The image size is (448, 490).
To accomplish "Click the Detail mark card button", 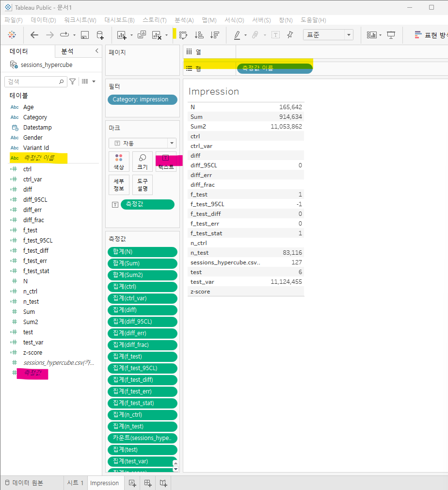I will point(119,185).
